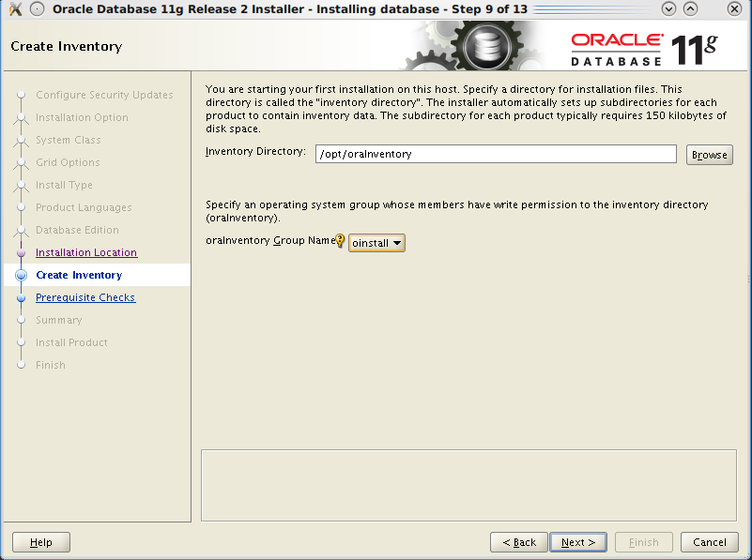Click the Installation Location step bullet

coord(21,252)
